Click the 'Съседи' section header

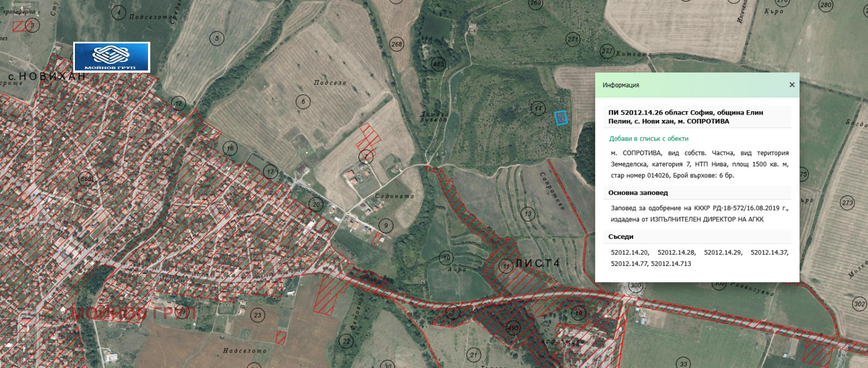coord(621,237)
